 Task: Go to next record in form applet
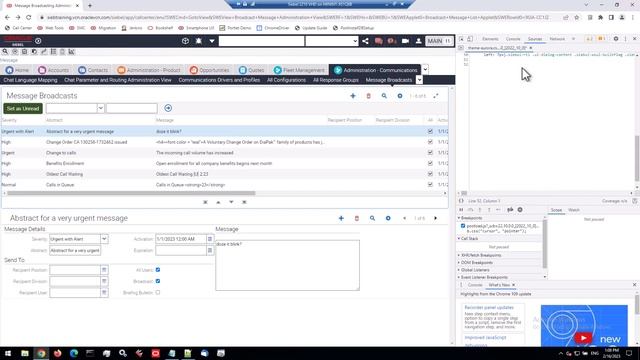(x=436, y=218)
